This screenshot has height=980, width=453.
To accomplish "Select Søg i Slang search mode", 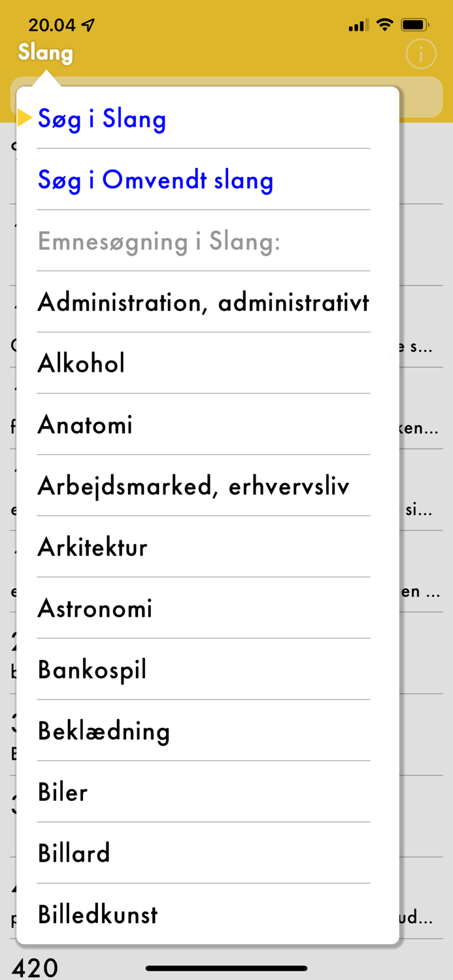I will pos(101,119).
